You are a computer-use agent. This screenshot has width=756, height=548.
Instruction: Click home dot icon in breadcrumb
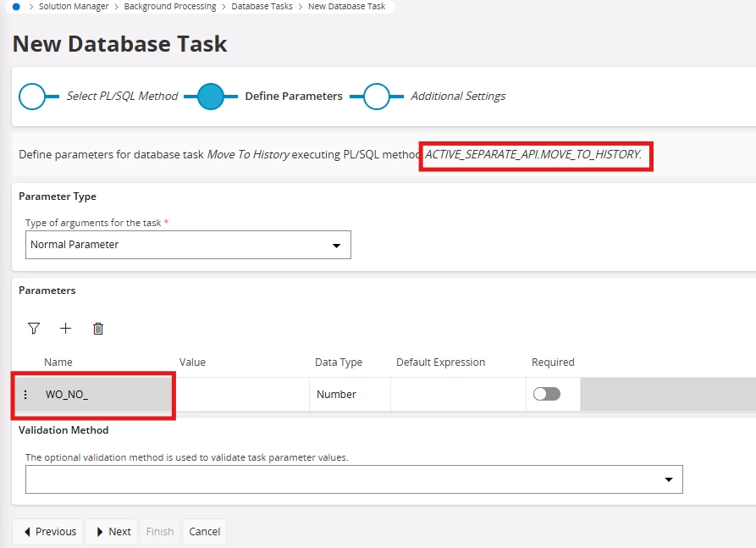coord(16,6)
